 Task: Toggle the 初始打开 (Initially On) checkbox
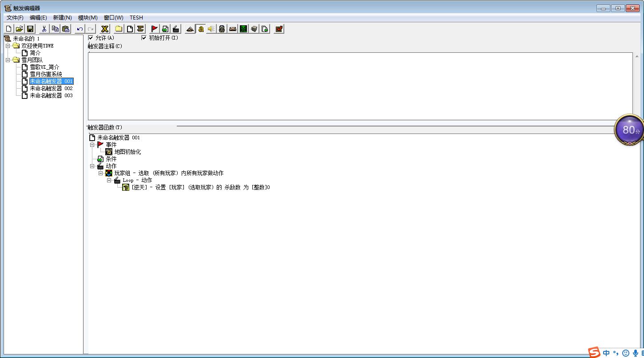144,38
